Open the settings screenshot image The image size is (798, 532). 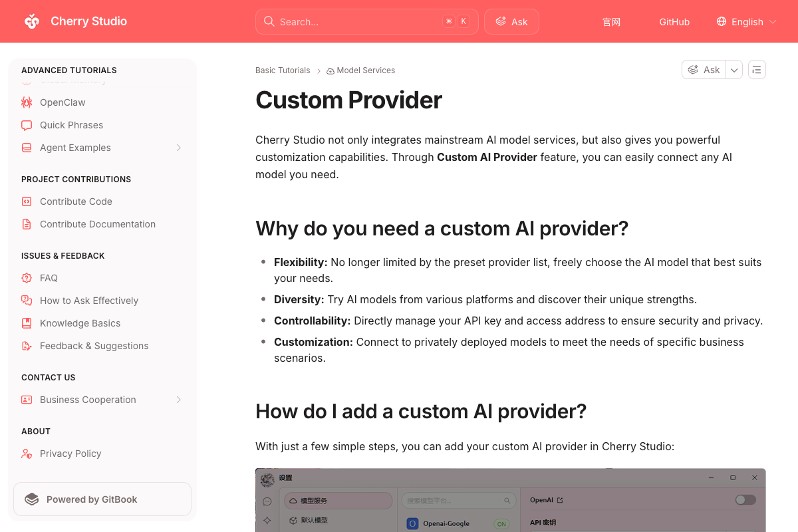[x=511, y=500]
